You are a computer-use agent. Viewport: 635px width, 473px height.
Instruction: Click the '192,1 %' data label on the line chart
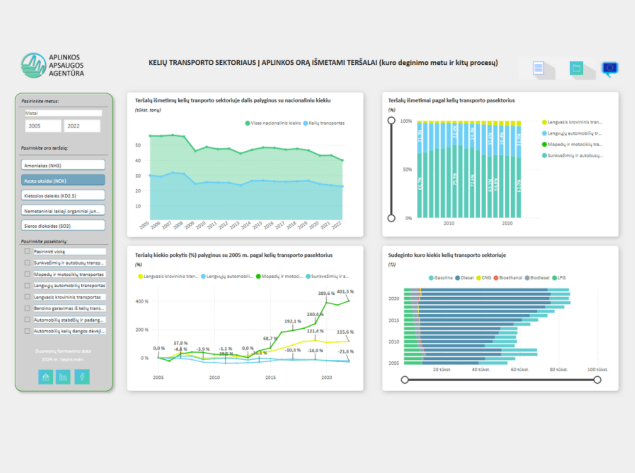[293, 321]
